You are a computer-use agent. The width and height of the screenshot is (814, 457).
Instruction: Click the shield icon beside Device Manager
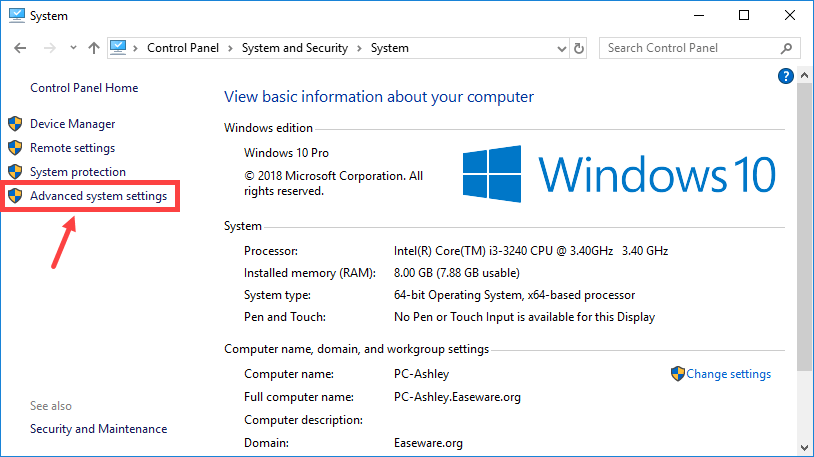(x=15, y=124)
